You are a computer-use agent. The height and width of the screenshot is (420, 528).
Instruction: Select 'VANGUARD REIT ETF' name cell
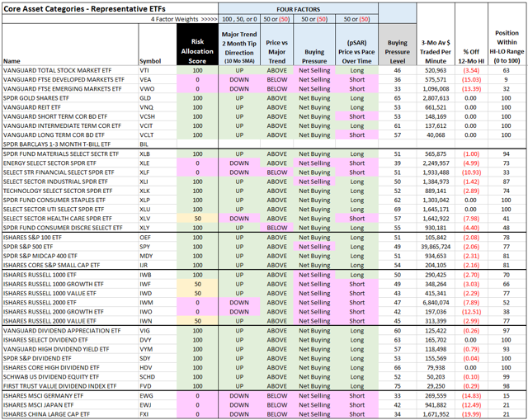[x=32, y=107]
